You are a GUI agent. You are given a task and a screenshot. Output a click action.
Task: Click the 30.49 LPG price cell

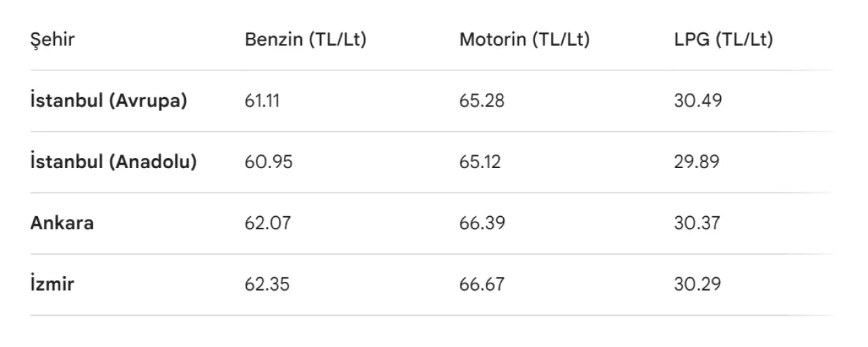(698, 101)
